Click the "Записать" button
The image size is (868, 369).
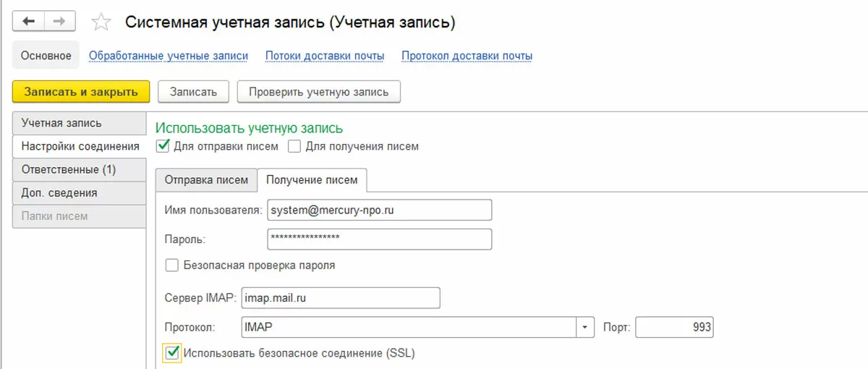(x=193, y=92)
